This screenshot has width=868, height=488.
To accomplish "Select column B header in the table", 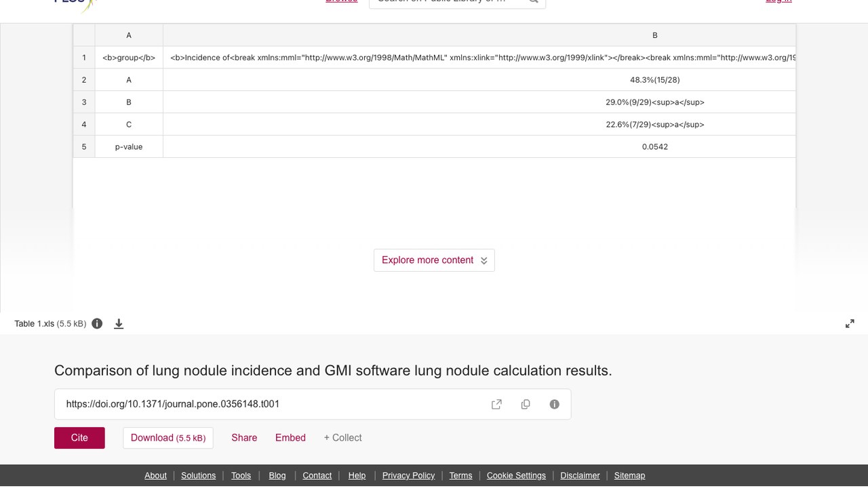I will point(479,35).
